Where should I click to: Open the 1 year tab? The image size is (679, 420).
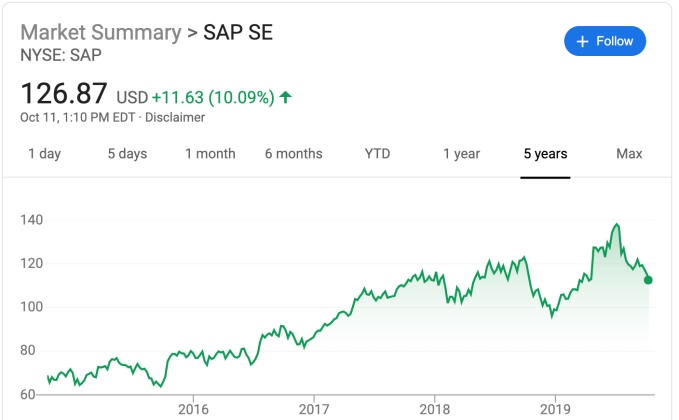pyautogui.click(x=461, y=154)
